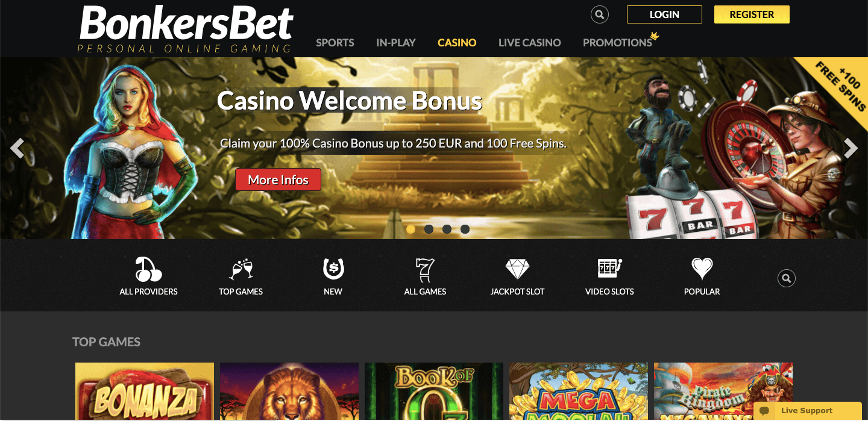The image size is (868, 421).
Task: Select the fourth carousel dot
Action: pos(465,229)
